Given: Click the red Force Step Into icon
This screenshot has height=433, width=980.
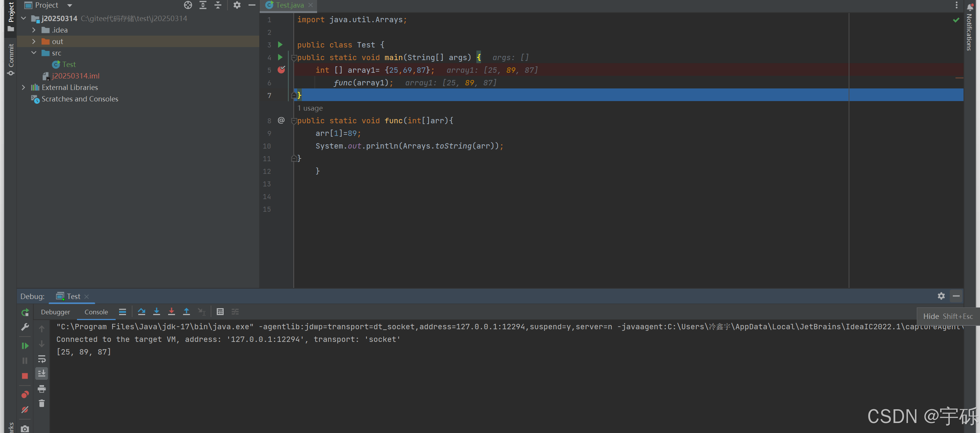Looking at the screenshot, I should (172, 312).
